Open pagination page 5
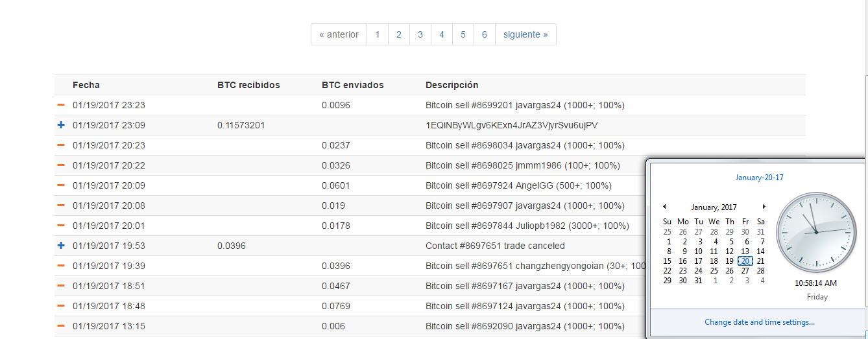Screen dimensions: 868x339 (x=463, y=34)
